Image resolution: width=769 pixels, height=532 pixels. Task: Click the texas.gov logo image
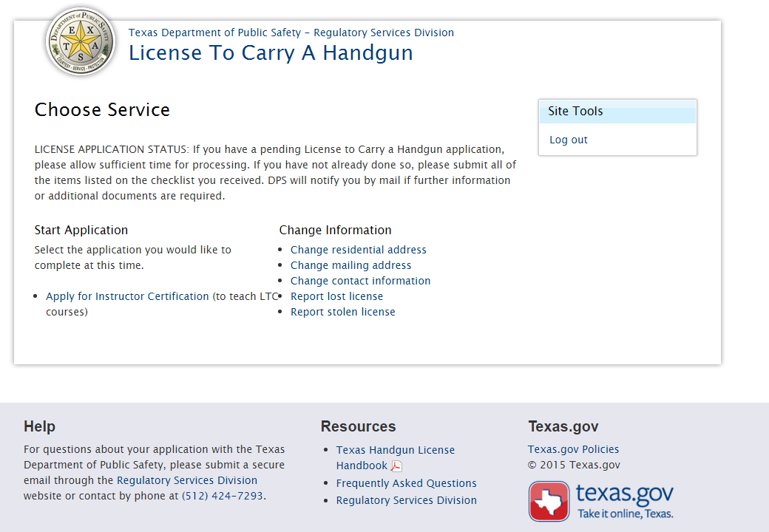pos(601,501)
